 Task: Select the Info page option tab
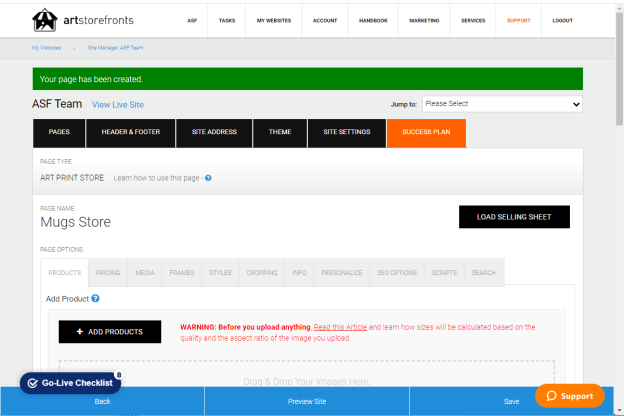(299, 273)
